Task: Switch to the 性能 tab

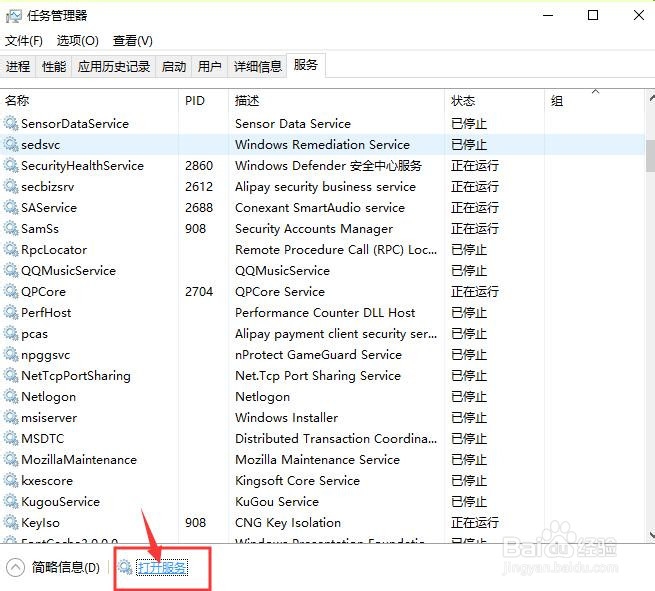Action: 54,66
